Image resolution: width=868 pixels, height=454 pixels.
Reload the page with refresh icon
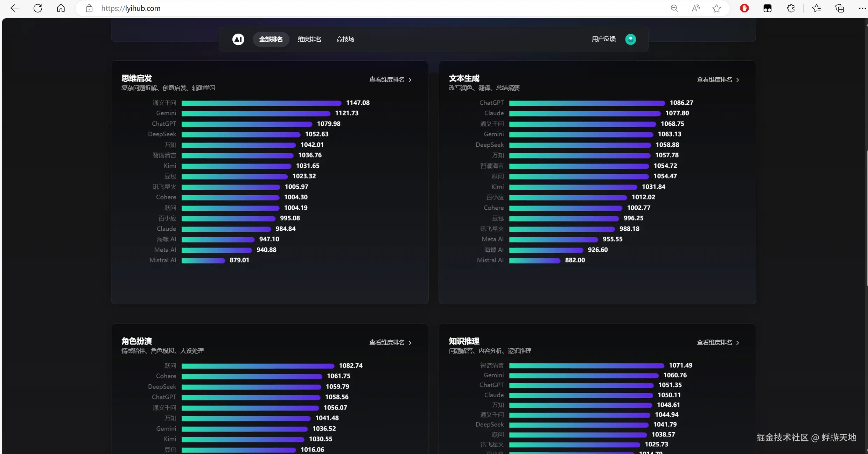pos(38,8)
